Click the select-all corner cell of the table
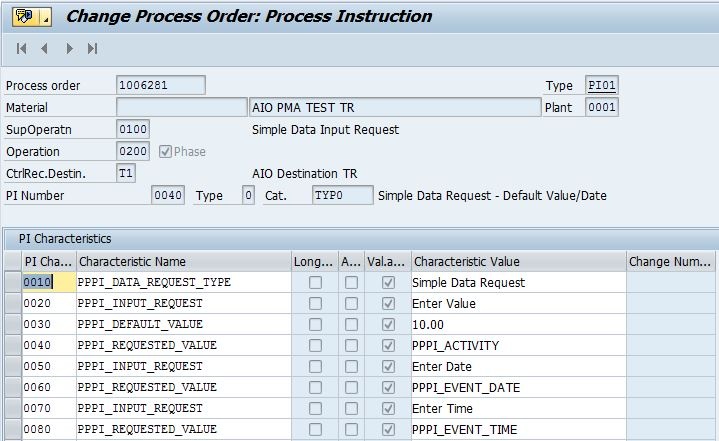This screenshot has height=441, width=719. tap(13, 261)
